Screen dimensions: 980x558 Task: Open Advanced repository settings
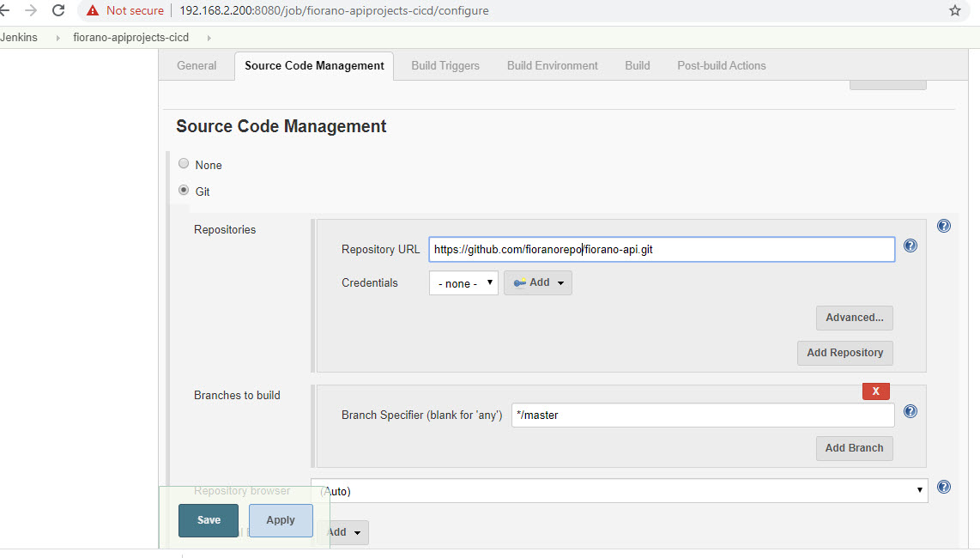(855, 318)
